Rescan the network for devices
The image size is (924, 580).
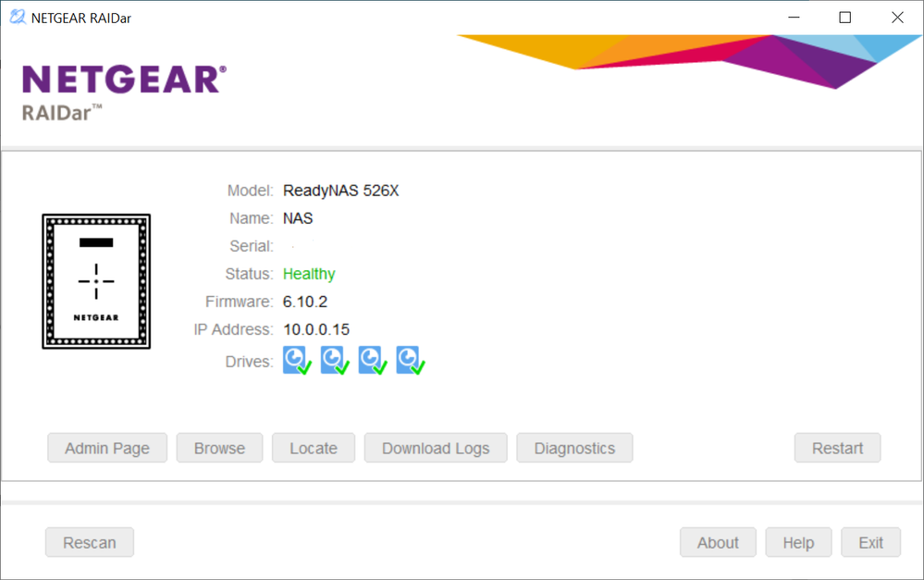(x=90, y=543)
